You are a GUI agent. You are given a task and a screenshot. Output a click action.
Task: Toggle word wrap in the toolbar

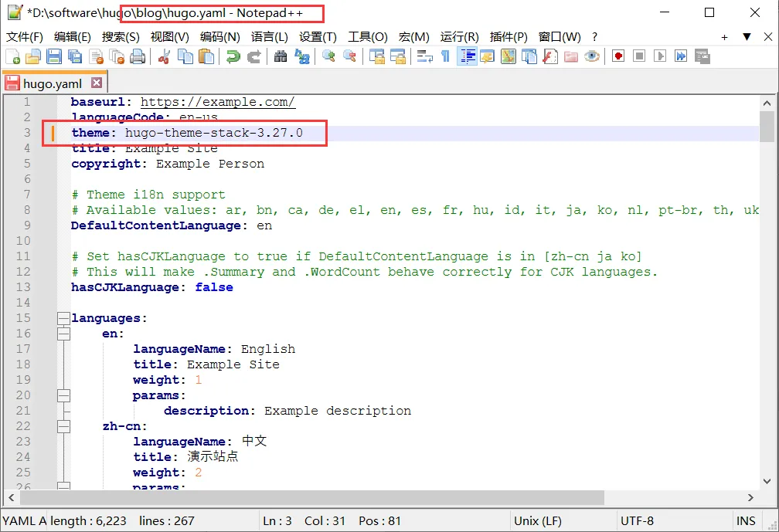tap(424, 56)
